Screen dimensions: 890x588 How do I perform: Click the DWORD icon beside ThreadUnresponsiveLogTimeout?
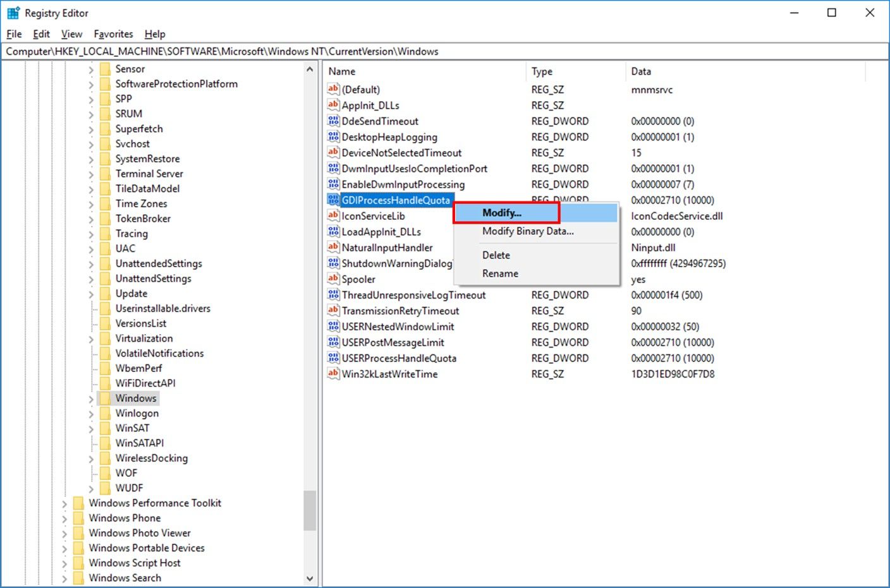(333, 294)
